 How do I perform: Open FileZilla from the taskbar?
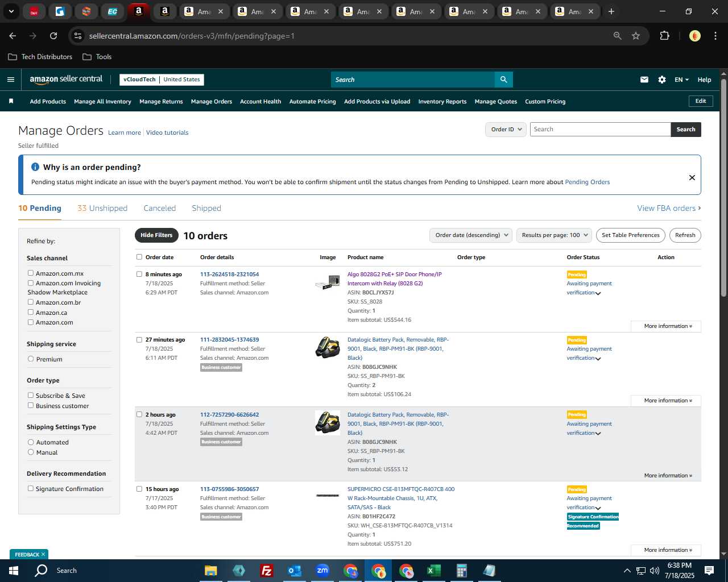[266, 571]
